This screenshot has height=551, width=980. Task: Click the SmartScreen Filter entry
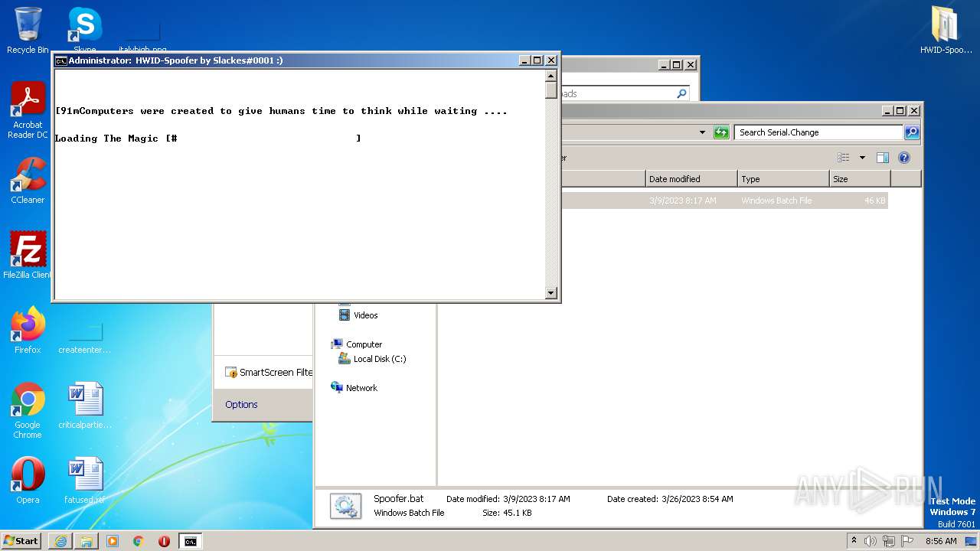(x=269, y=373)
